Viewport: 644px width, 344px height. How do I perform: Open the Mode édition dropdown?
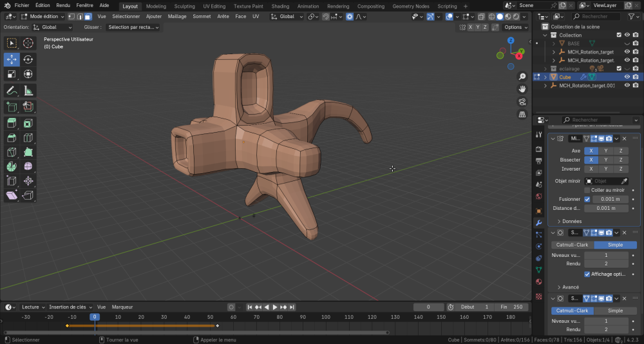[x=44, y=16]
